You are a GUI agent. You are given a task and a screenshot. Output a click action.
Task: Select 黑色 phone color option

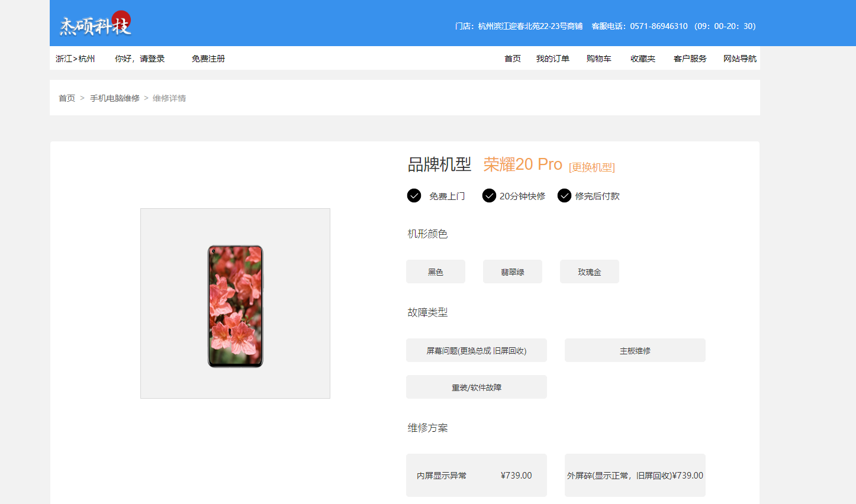point(436,272)
